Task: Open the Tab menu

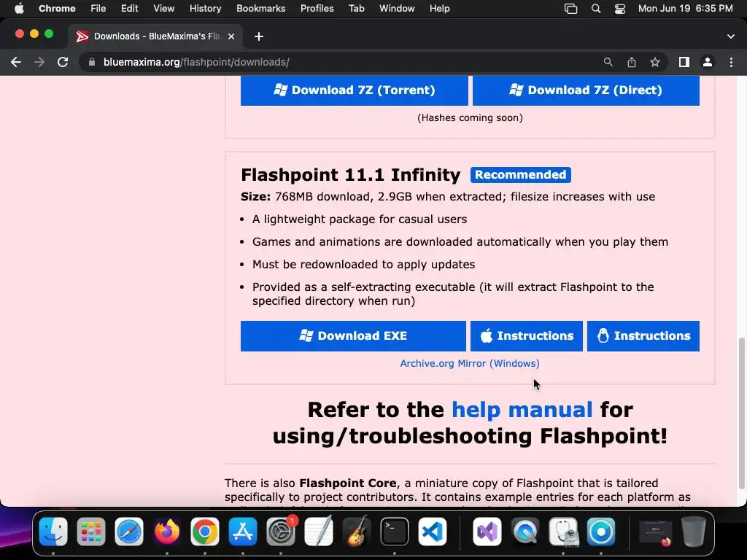Action: (356, 9)
